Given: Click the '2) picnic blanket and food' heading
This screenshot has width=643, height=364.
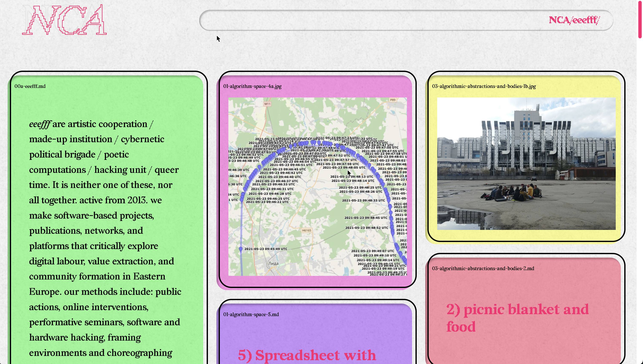Looking at the screenshot, I should click(x=517, y=318).
